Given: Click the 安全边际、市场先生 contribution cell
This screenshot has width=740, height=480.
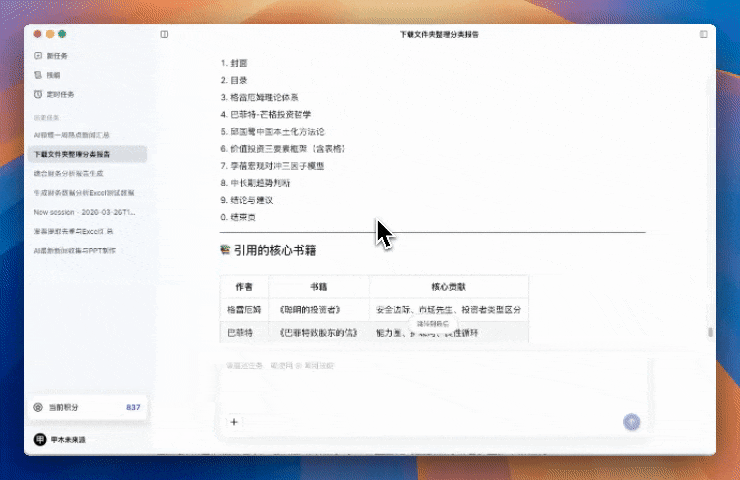Looking at the screenshot, I should point(448,310).
